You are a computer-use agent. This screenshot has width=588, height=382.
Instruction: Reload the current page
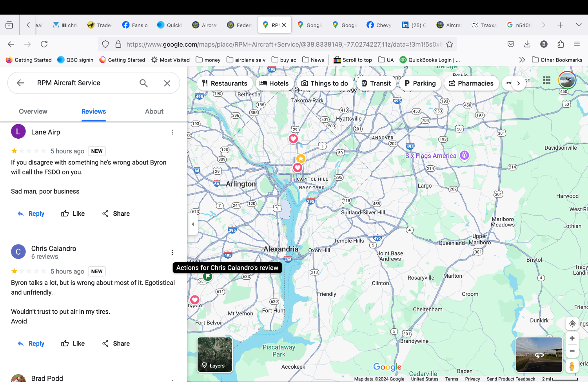(44, 44)
